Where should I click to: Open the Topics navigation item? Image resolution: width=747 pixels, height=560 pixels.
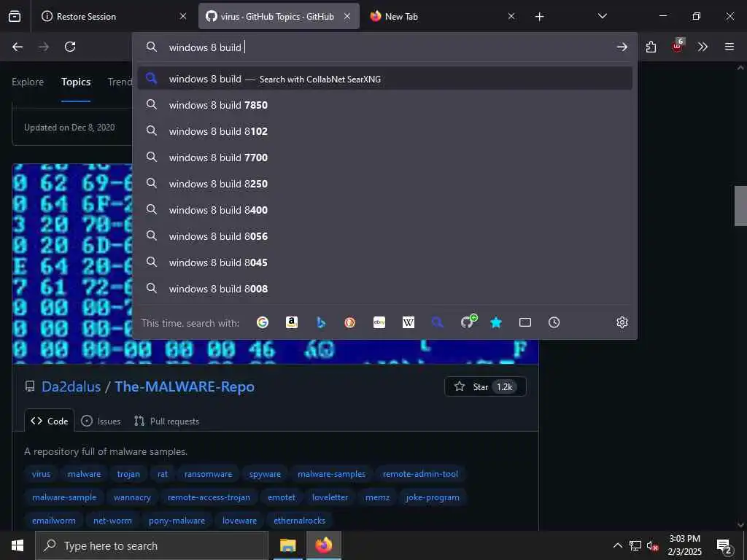coord(76,82)
